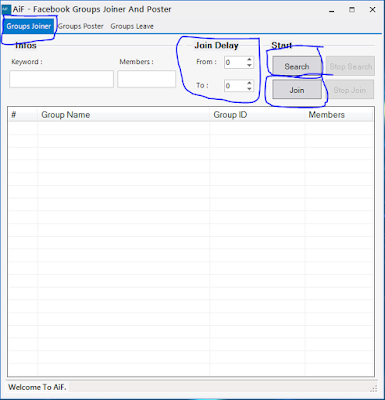Viewport: 385px width, 400px height.
Task: Focus the Join Delay To value box
Action: 235,86
